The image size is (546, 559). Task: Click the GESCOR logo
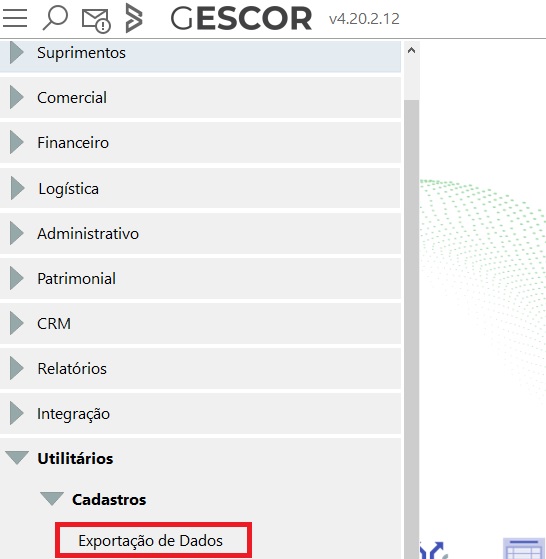(241, 19)
